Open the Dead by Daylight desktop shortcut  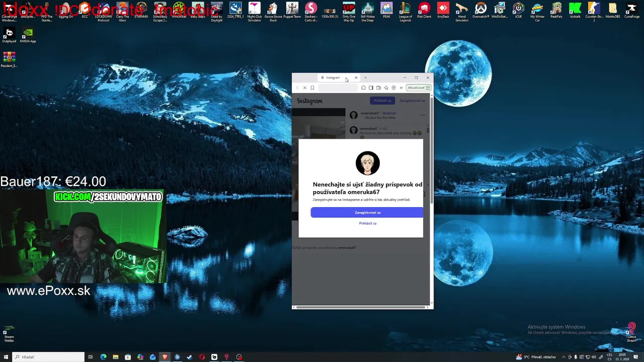[217, 12]
